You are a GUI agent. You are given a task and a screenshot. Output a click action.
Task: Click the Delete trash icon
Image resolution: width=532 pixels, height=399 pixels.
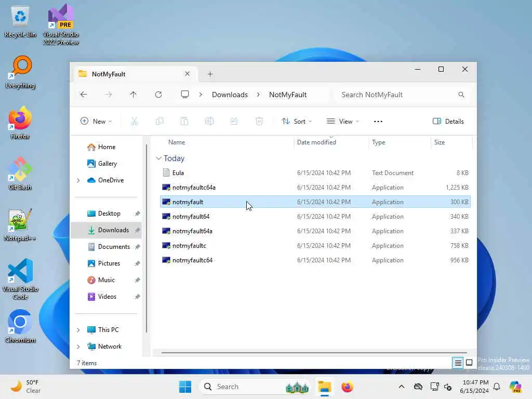click(x=259, y=121)
